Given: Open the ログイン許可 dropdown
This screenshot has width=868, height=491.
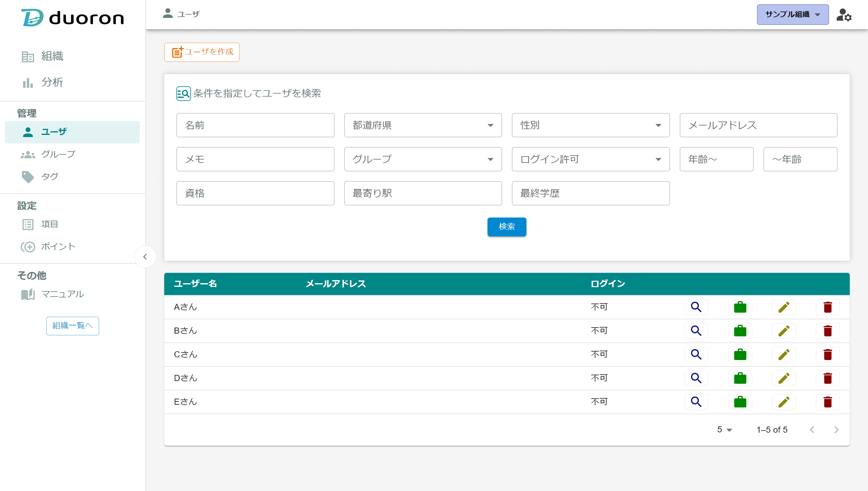Looking at the screenshot, I should tap(591, 159).
